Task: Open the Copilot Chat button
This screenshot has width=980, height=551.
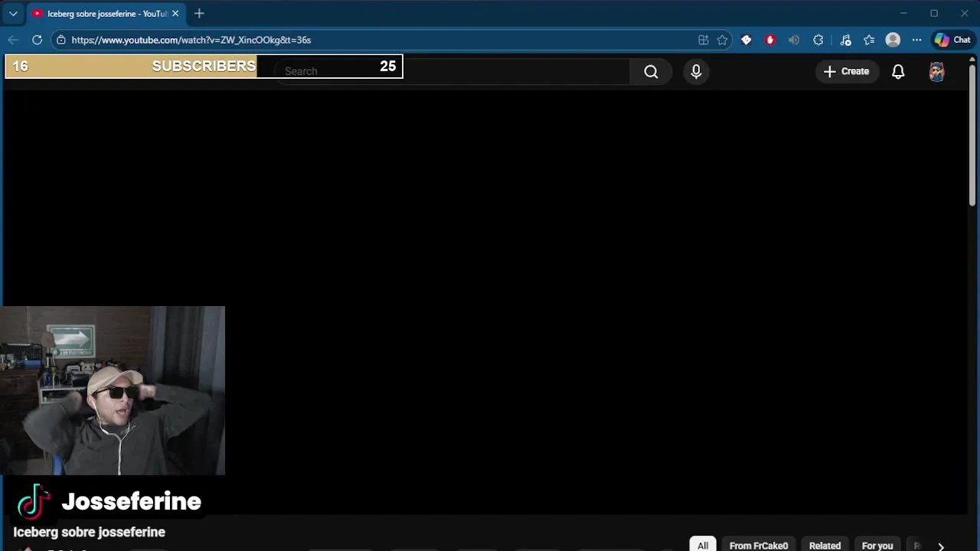Action: point(952,40)
